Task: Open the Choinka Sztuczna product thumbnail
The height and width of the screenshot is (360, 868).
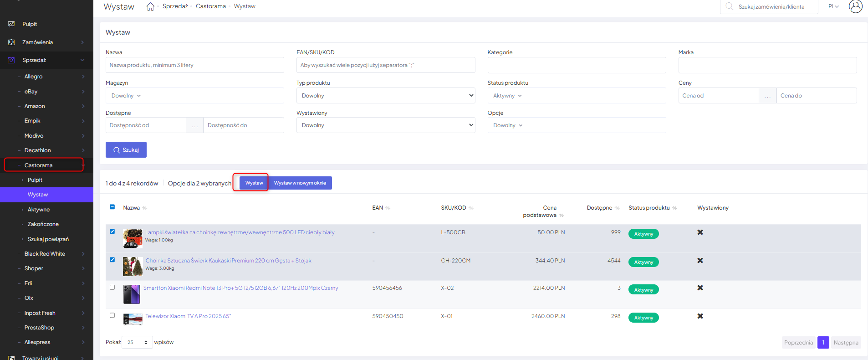Action: pyautogui.click(x=133, y=267)
